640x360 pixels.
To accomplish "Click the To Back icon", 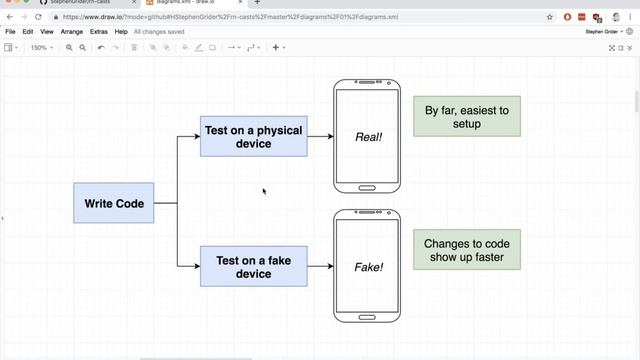I will pos(167,48).
